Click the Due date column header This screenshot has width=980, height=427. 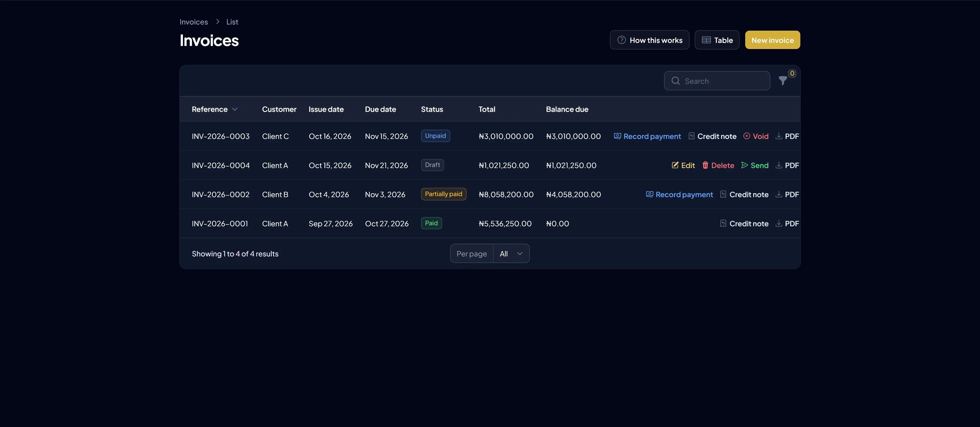coord(381,109)
